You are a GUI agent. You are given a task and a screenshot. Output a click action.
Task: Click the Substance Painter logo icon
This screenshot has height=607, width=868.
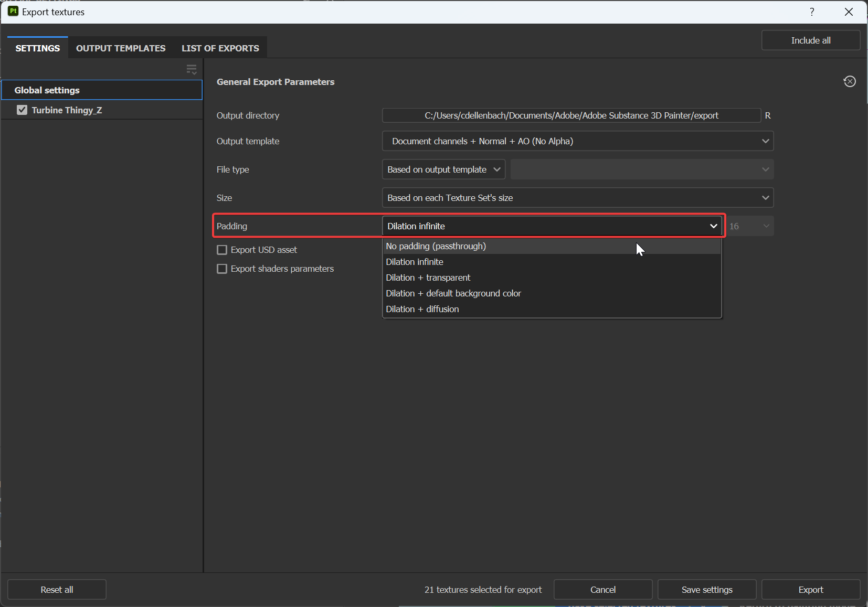(x=13, y=11)
